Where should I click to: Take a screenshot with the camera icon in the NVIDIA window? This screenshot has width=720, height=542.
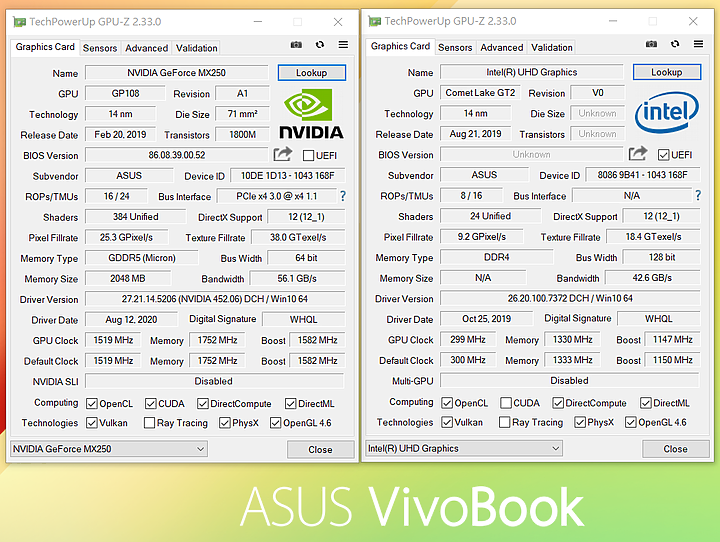coord(296,45)
